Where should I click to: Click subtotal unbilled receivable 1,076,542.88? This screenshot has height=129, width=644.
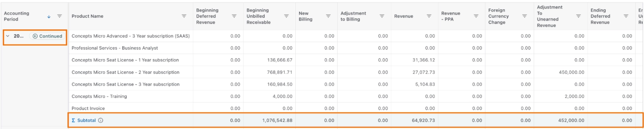point(277,120)
